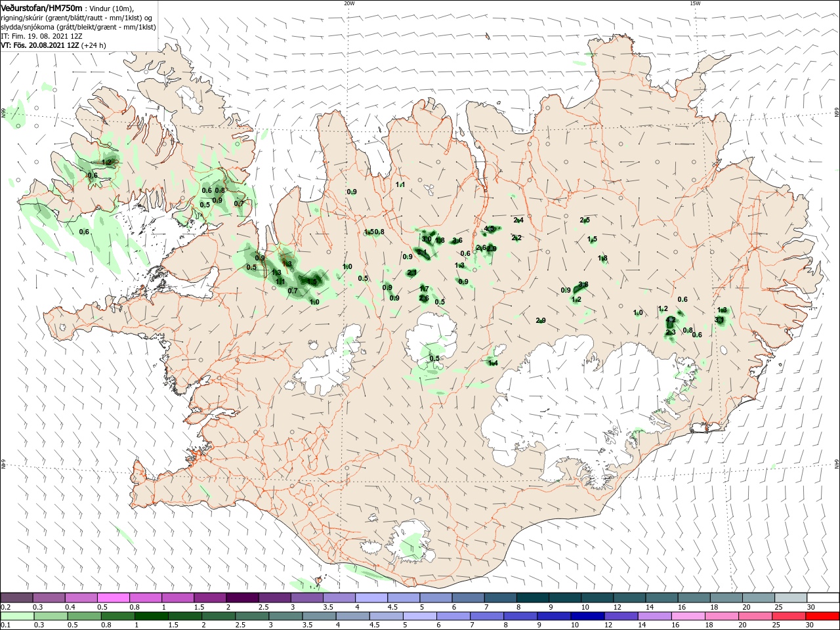The image size is (840, 630).
Task: Pick the white 30 top-row swatch
Action: 823,598
